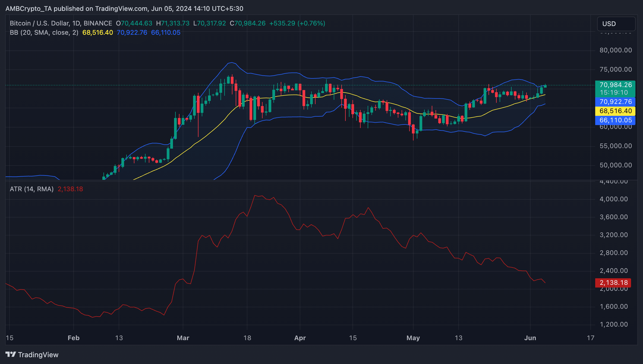This screenshot has height=364, width=643.
Task: Click the Jun label on the time axis
Action: (530, 338)
